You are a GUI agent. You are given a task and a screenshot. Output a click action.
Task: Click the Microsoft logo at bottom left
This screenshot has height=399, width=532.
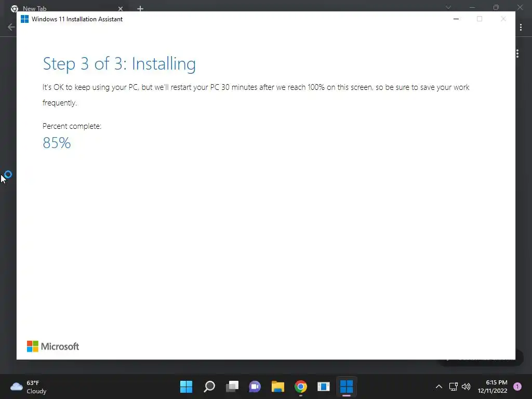tap(53, 347)
